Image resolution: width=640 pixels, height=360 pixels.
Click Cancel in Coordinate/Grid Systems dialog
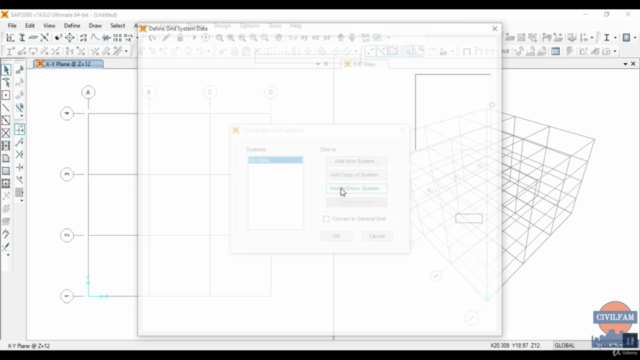377,236
